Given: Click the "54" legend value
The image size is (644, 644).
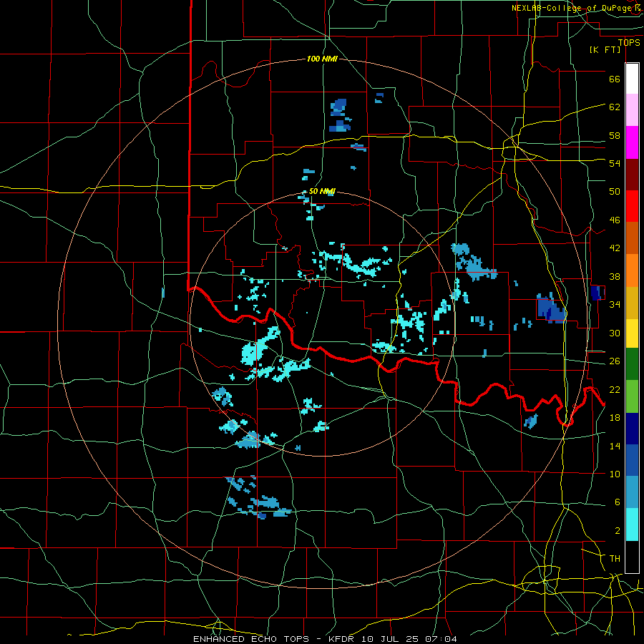Looking at the screenshot, I should click(615, 163).
